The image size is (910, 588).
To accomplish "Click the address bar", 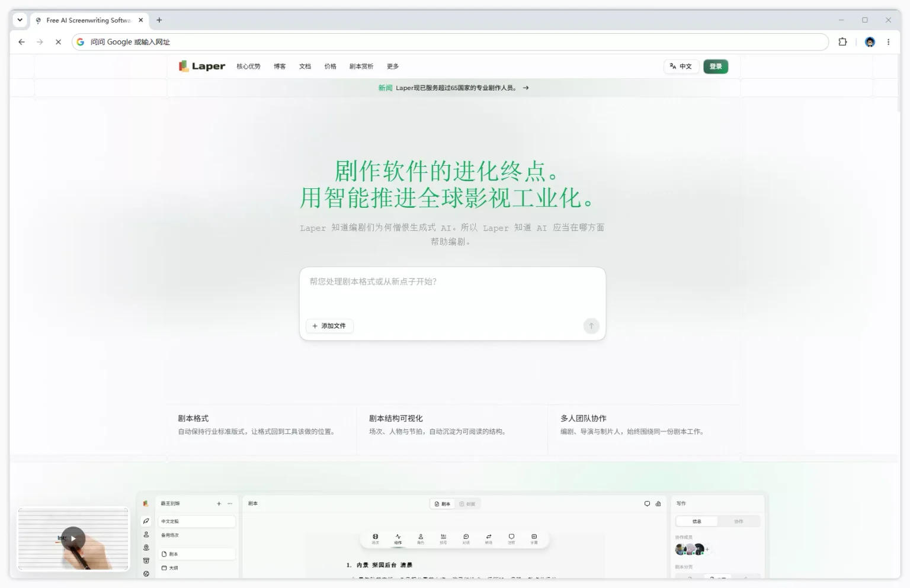I will pyautogui.click(x=450, y=42).
